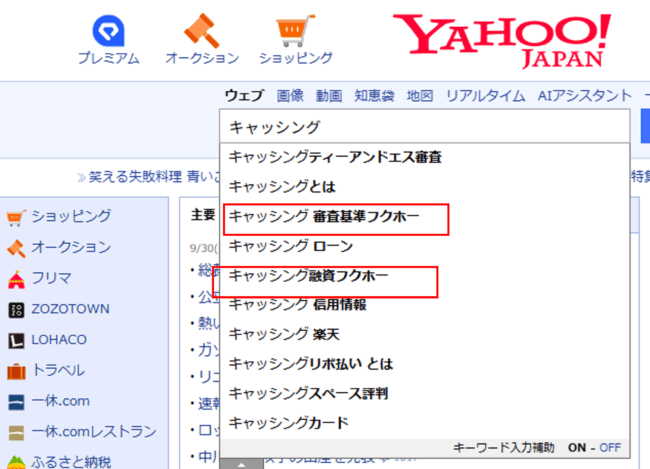Screen dimensions: 650x469
Task: Click the sidebar ショッピング cart icon
Action: pyautogui.click(x=16, y=216)
